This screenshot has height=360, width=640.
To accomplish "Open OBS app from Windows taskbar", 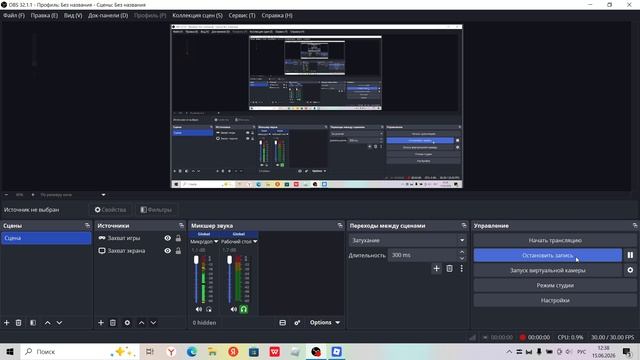I will (x=316, y=351).
